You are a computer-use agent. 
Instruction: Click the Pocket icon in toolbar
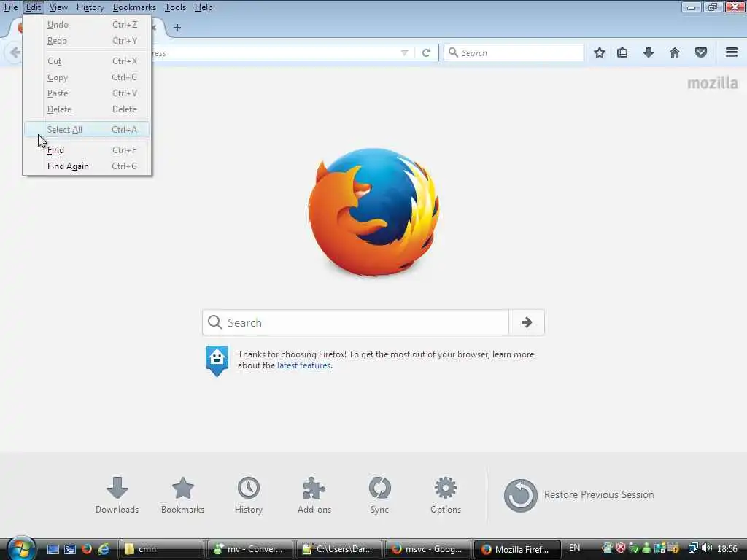(701, 52)
